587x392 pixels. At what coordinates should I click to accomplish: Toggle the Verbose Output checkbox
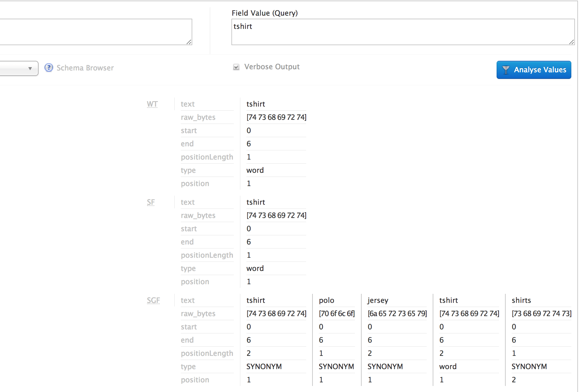(x=236, y=67)
